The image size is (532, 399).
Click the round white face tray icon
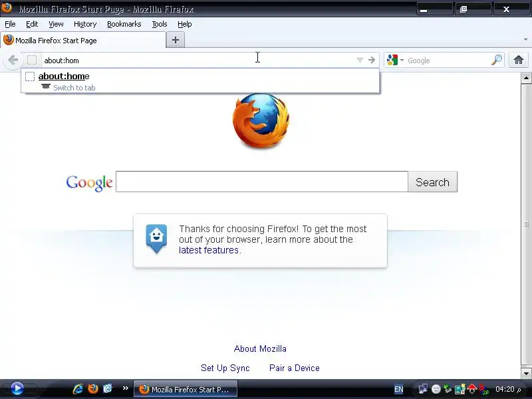click(436, 389)
